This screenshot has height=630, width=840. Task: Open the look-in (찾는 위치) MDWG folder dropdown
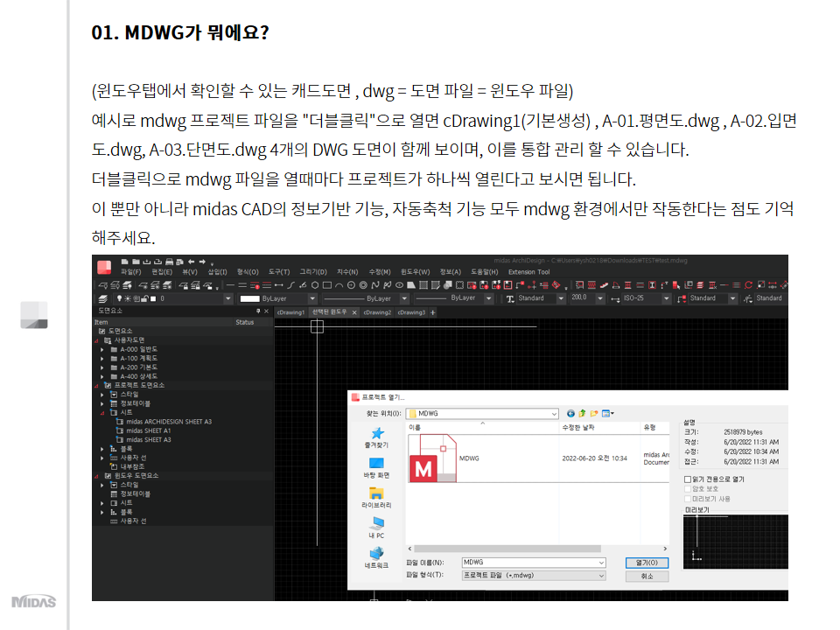click(x=554, y=414)
